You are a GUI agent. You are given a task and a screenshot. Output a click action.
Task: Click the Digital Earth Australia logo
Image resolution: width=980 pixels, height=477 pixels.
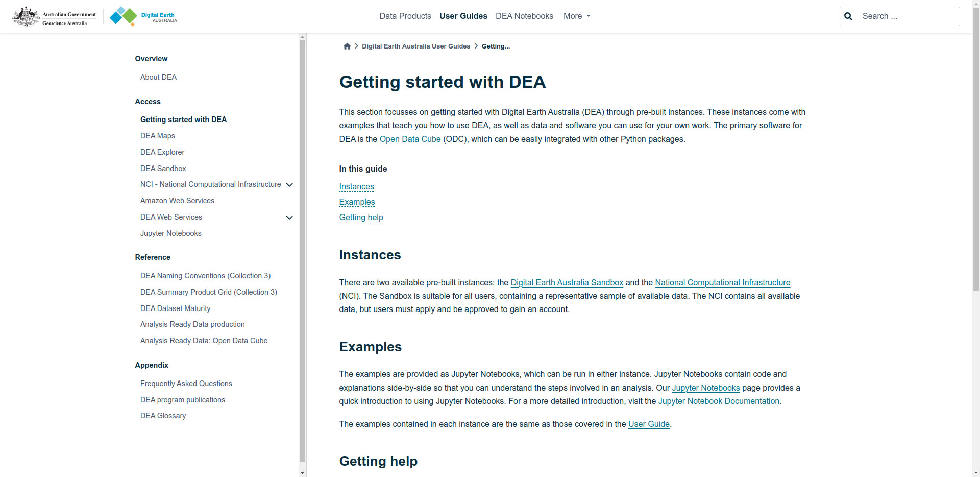pos(143,17)
